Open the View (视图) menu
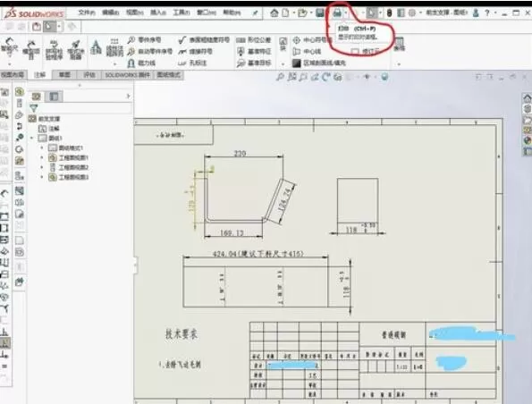The height and width of the screenshot is (404, 532). (x=135, y=13)
